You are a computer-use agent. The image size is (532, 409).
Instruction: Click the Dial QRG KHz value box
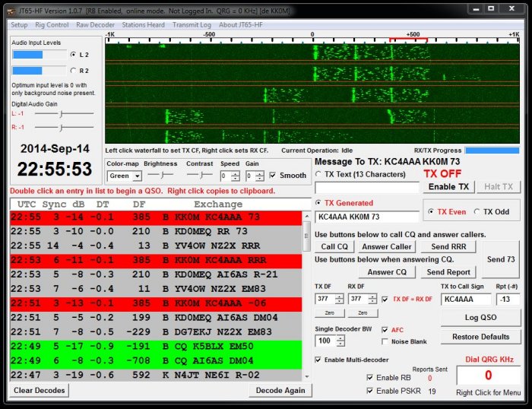[488, 375]
